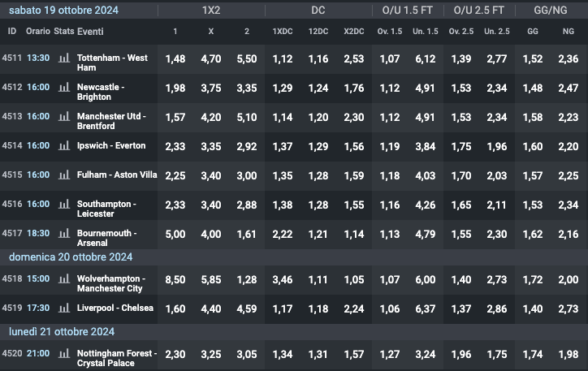
Task: Pick Manchester City away win 1,28
Action: (x=246, y=279)
